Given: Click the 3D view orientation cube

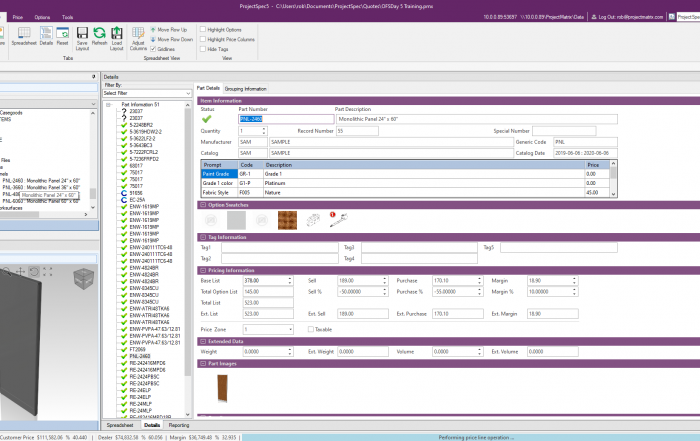Looking at the screenshot, I should point(84,279).
